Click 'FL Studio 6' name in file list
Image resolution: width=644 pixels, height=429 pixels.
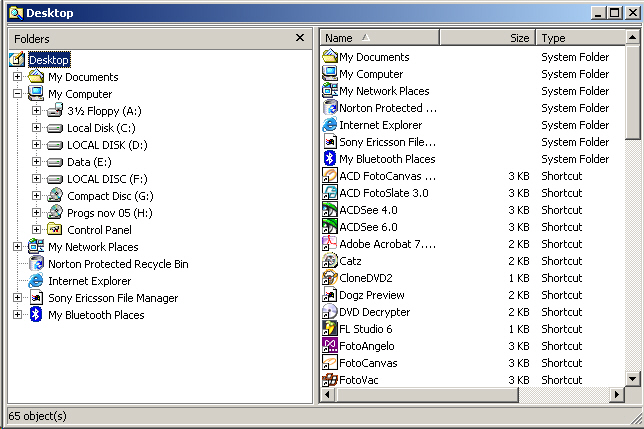point(366,329)
